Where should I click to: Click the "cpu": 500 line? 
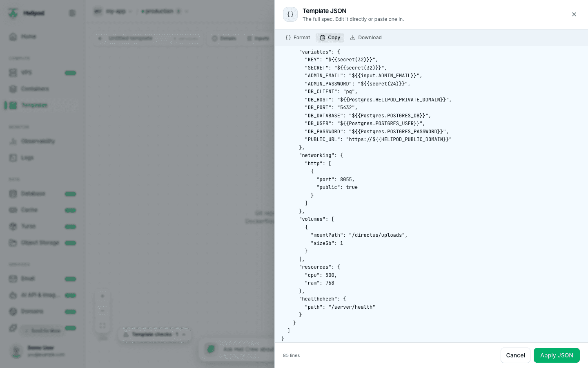pyautogui.click(x=321, y=275)
